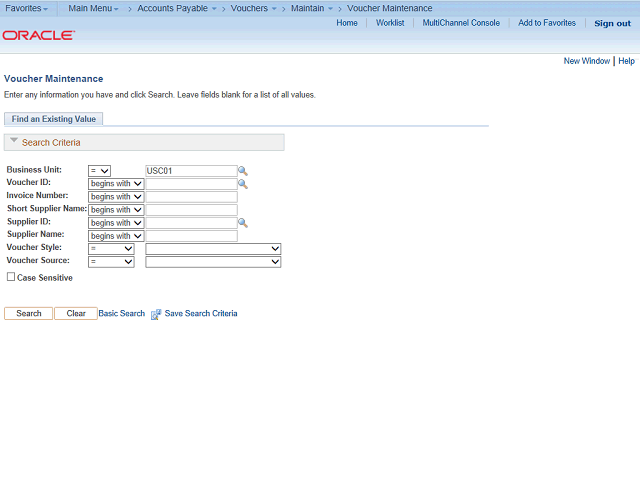Click Add to Favorites link

point(547,23)
